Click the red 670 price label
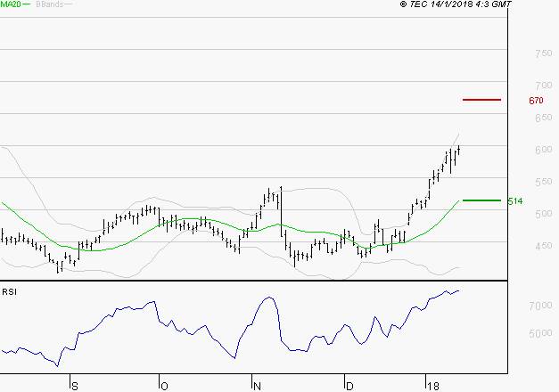The height and width of the screenshot is (392, 559). coord(536,101)
